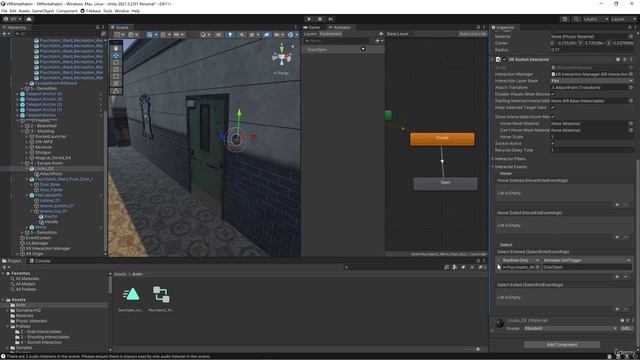Select the Hand view tool in Scene
The width and height of the screenshot is (640, 360).
pyautogui.click(x=116, y=49)
